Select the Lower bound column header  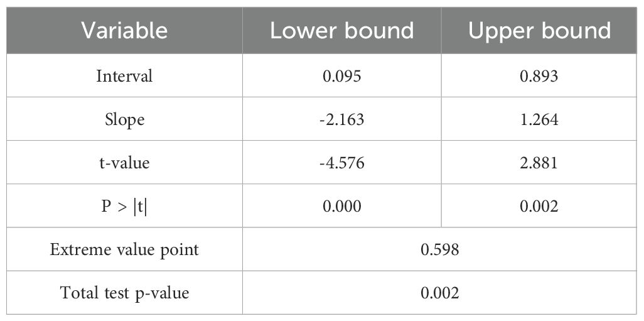pos(341,31)
